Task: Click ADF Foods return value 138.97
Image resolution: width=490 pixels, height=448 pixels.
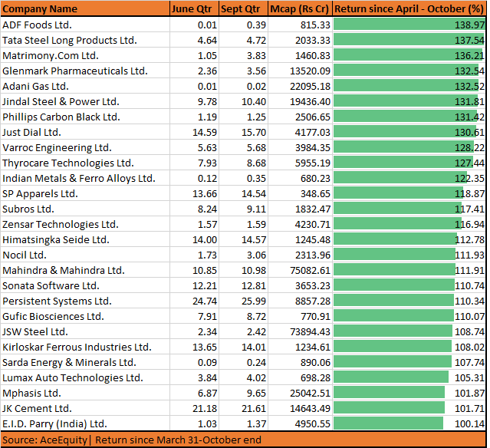Action: (469, 25)
